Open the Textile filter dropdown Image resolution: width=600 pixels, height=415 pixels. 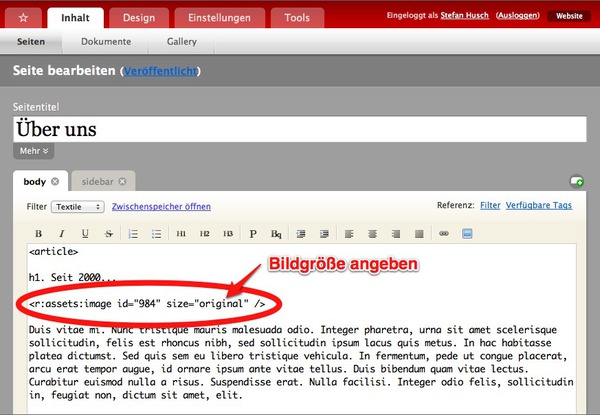[78, 207]
